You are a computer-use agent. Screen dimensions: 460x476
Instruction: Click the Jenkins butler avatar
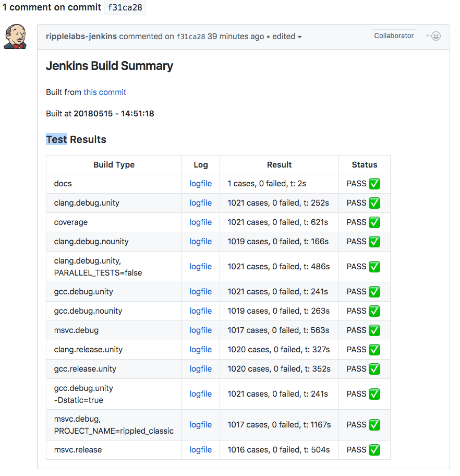[15, 37]
